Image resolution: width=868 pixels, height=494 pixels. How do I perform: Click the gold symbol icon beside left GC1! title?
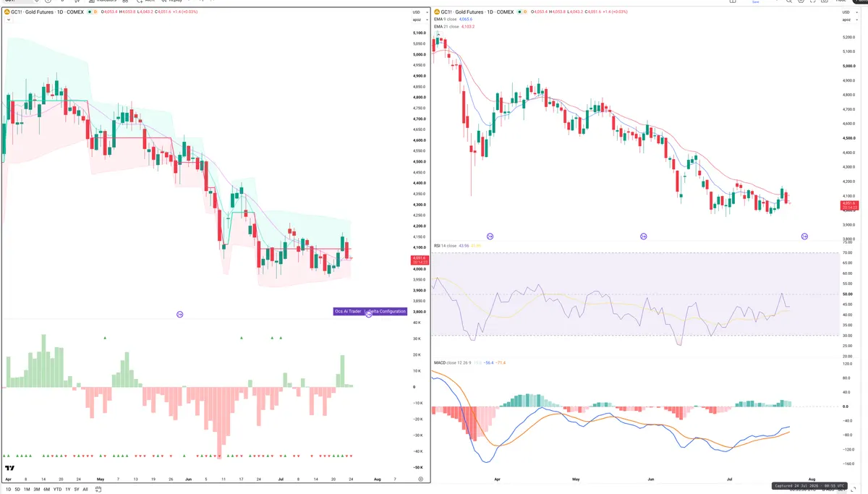[x=7, y=12]
